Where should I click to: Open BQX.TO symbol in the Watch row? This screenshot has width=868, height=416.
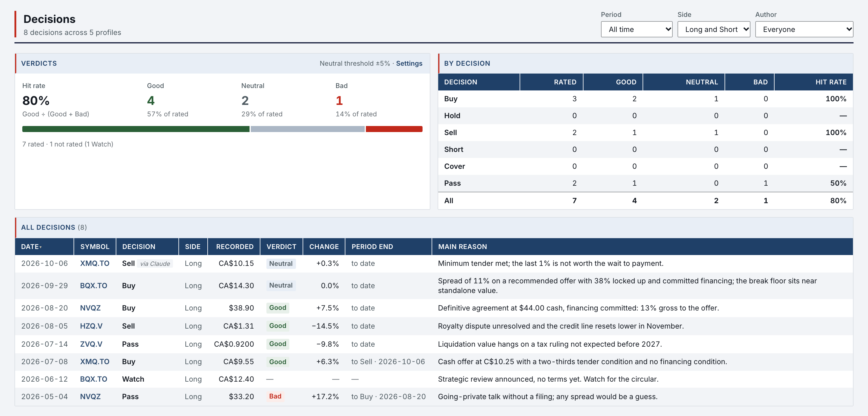click(x=93, y=379)
